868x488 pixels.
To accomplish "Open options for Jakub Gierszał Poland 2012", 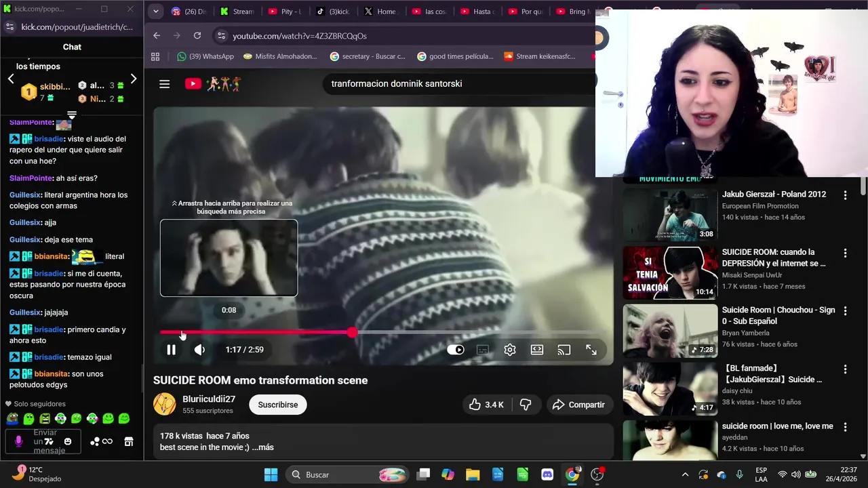I will (845, 195).
